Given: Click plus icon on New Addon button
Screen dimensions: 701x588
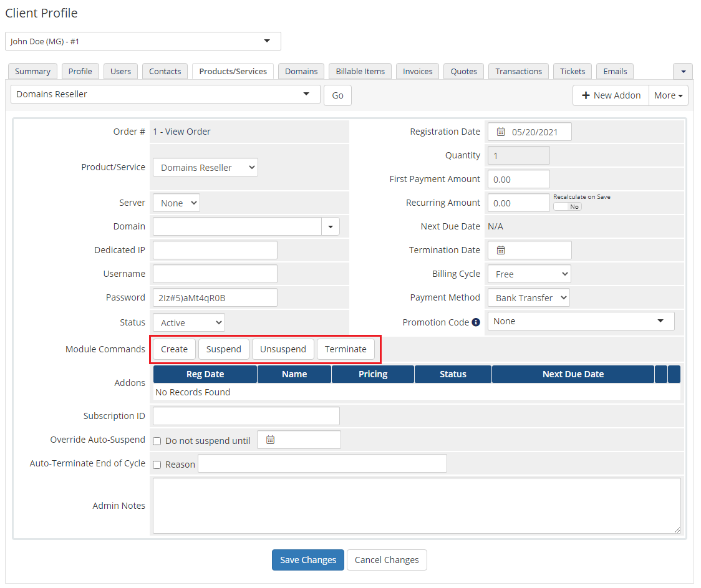Looking at the screenshot, I should 586,95.
